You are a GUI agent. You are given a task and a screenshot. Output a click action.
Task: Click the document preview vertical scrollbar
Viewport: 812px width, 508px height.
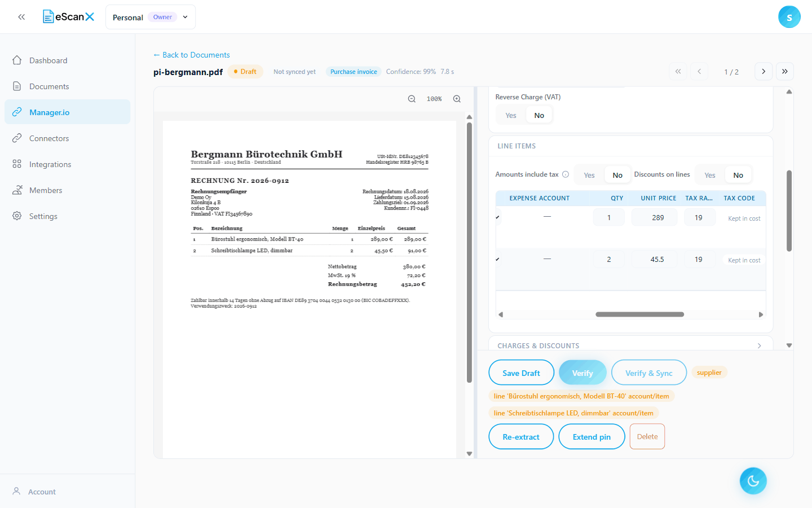pyautogui.click(x=469, y=252)
